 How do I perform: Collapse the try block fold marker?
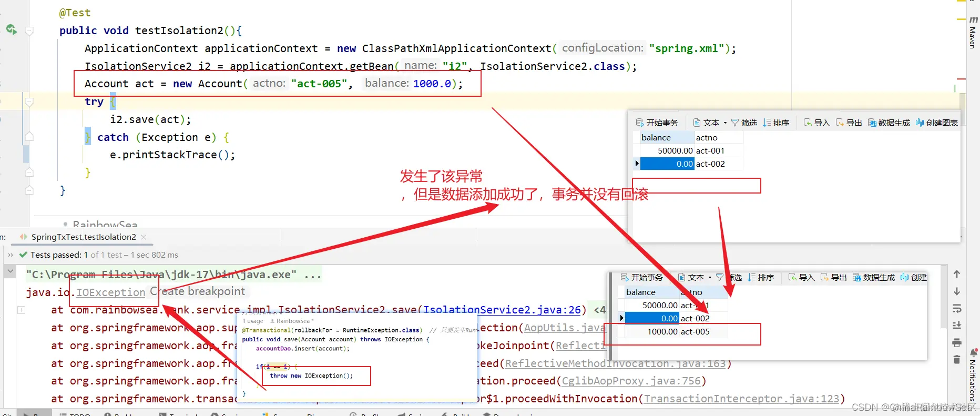point(29,102)
